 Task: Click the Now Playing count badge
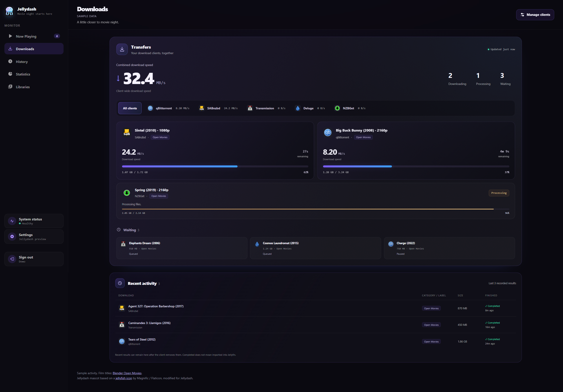tap(57, 36)
